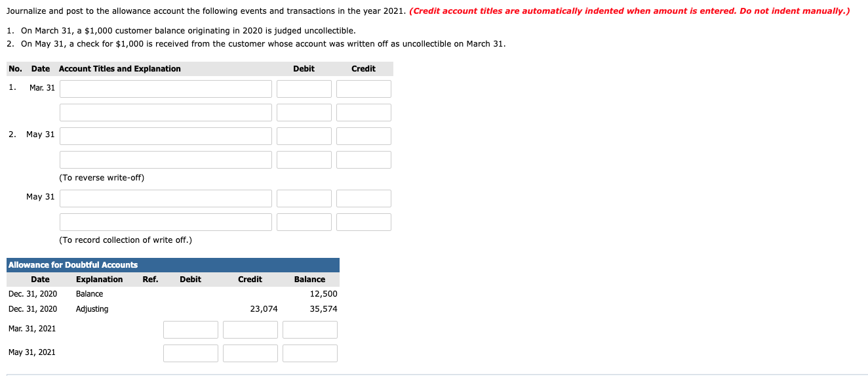Click the Mar. 31 first line credit field

point(364,89)
